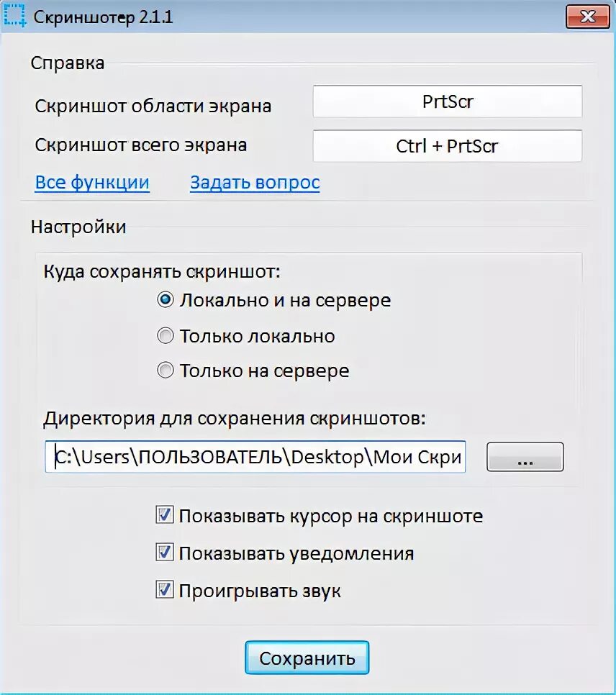This screenshot has height=695, width=616.
Task: Disable the Показывать уведомления checkbox
Action: click(x=165, y=553)
